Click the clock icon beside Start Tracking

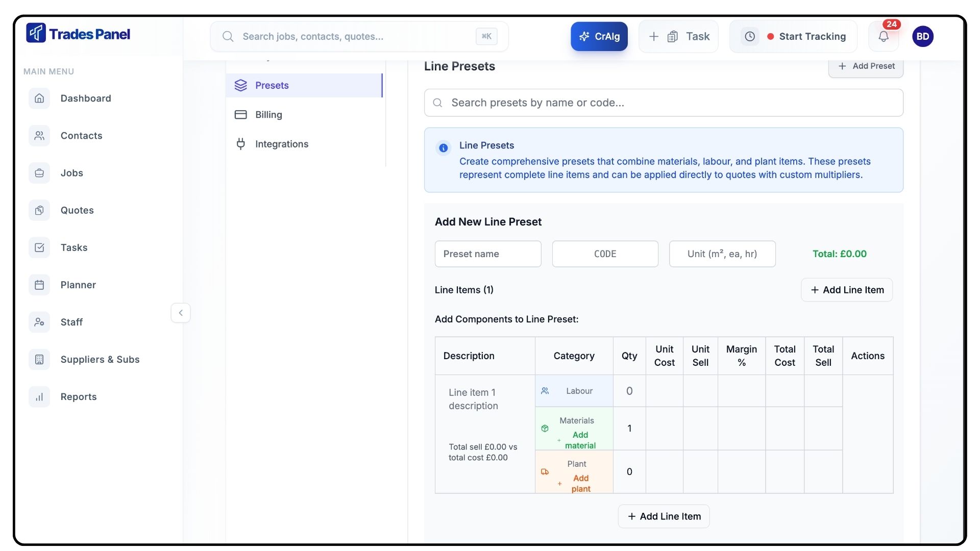click(750, 36)
